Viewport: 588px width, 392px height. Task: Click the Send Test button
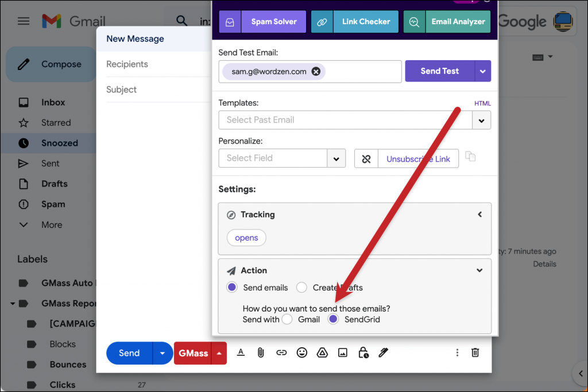439,71
